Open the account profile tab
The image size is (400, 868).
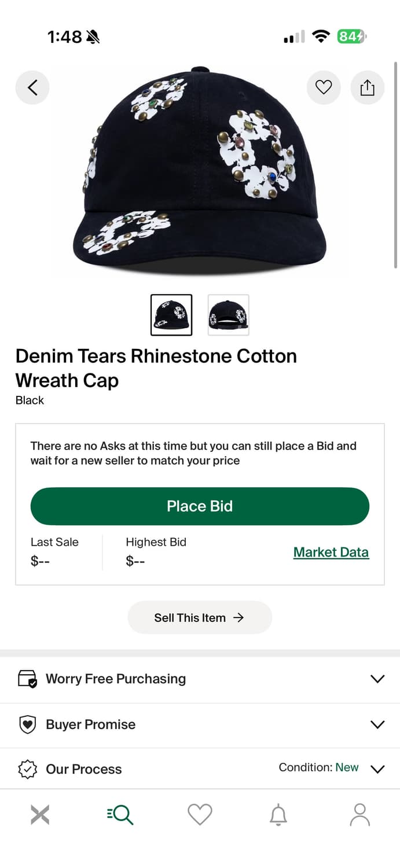tap(359, 815)
